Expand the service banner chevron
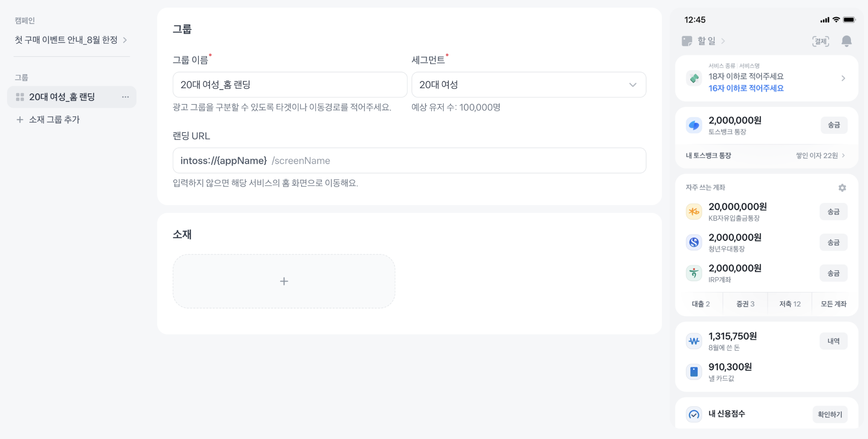The height and width of the screenshot is (439, 868). point(843,78)
